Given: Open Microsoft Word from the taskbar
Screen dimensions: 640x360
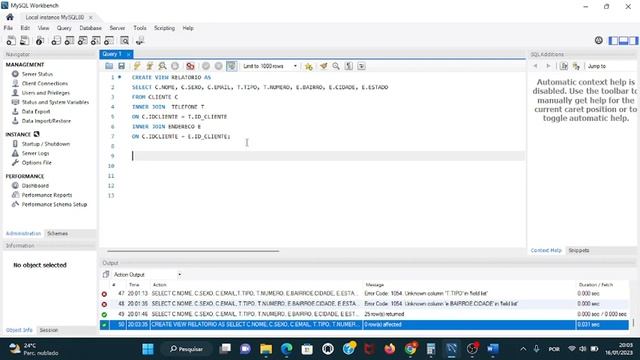Looking at the screenshot, I should point(493,349).
